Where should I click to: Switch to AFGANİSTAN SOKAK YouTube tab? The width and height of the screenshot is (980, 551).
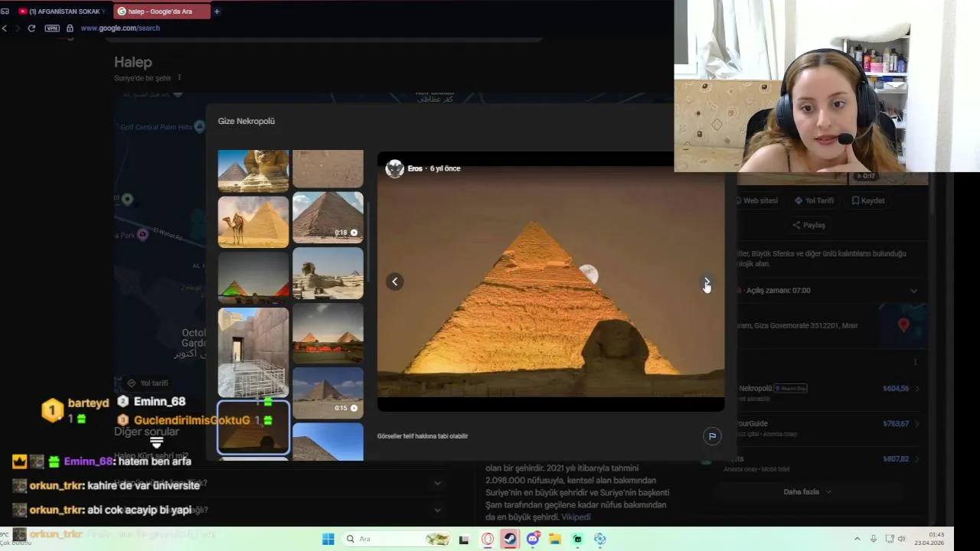coord(61,11)
